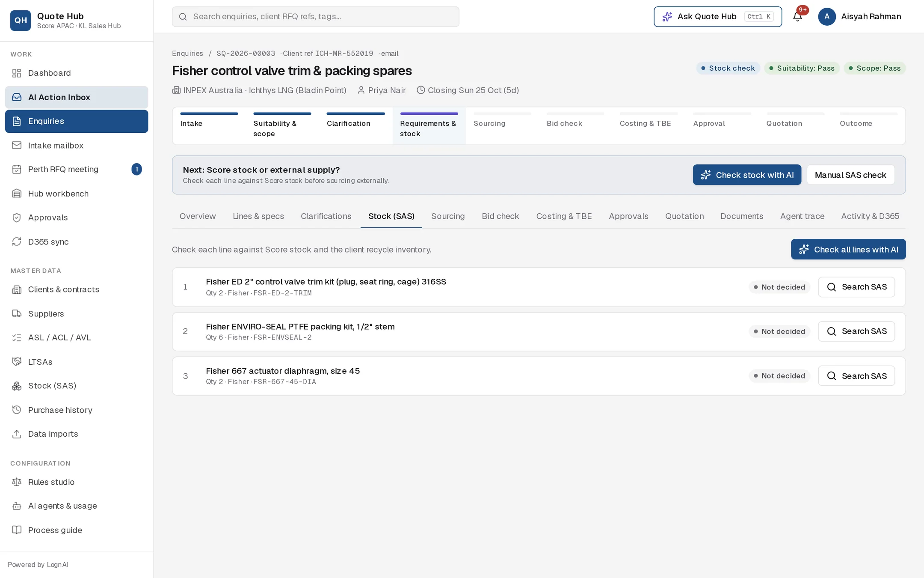Click the LTSAs handshake icon
This screenshot has width=924, height=578.
17,362
